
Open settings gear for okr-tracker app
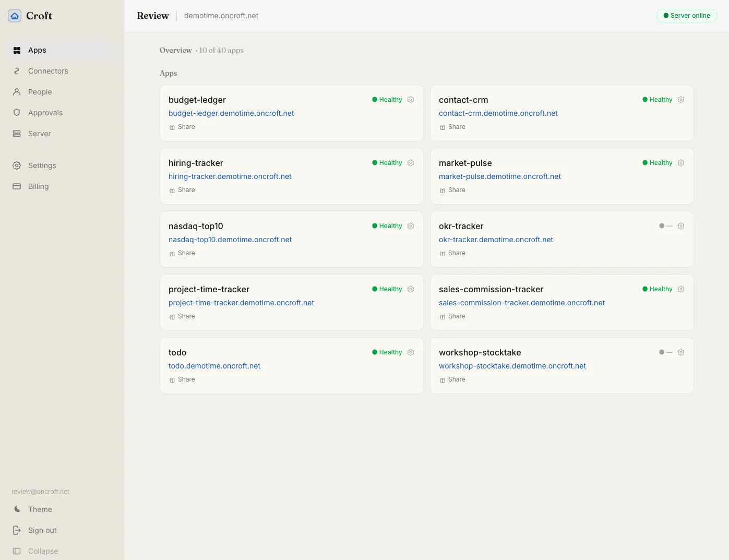tap(681, 226)
